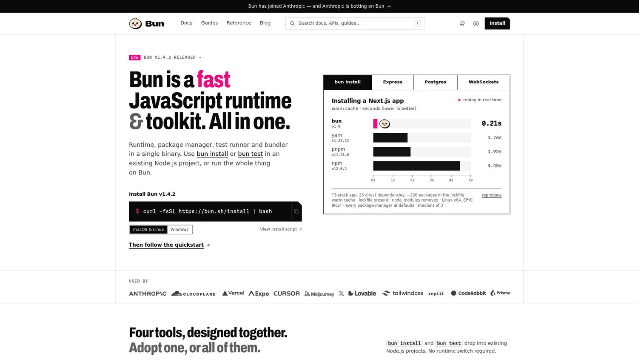Click the pnpm benchmark bar
The height and width of the screenshot is (362, 644).
coord(392,152)
